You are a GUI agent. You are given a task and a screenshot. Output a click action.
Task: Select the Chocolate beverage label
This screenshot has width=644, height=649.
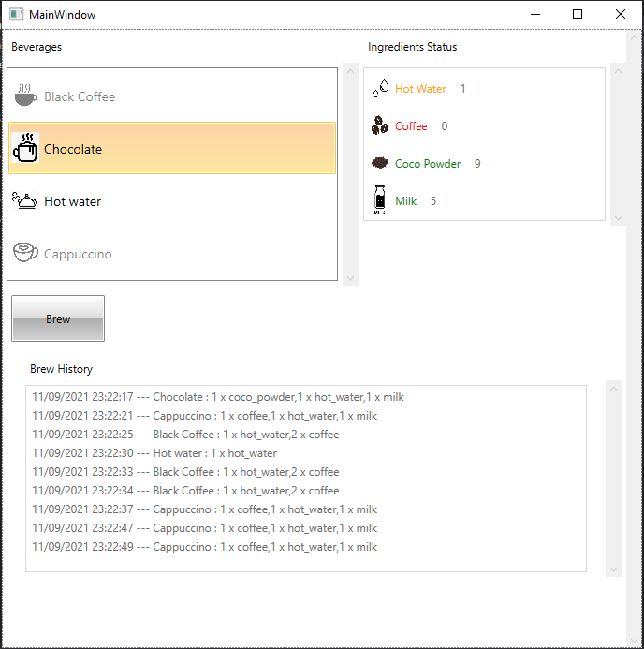coord(73,149)
